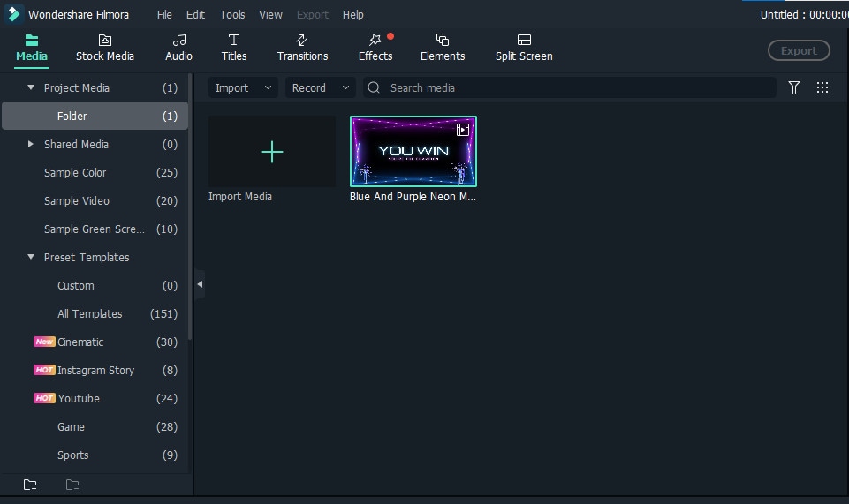Collapse the left panel with arrow handle
This screenshot has width=849, height=504.
click(200, 284)
